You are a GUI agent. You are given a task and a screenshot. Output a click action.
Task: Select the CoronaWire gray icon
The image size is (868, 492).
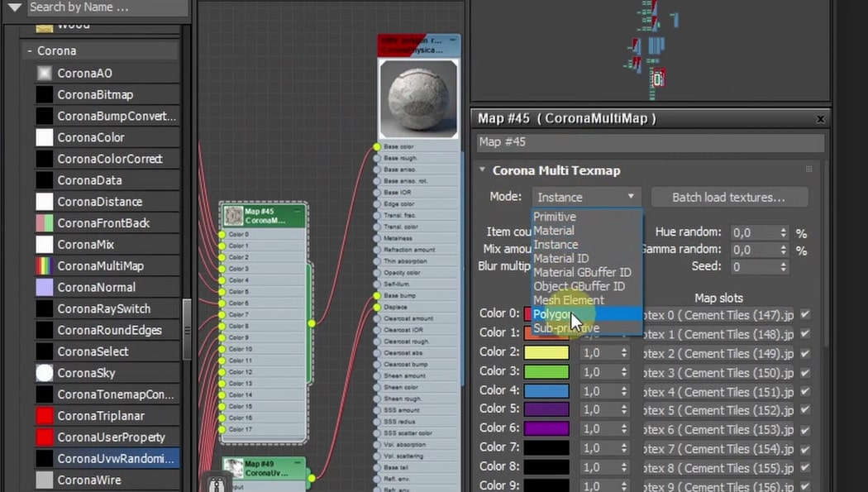click(45, 480)
